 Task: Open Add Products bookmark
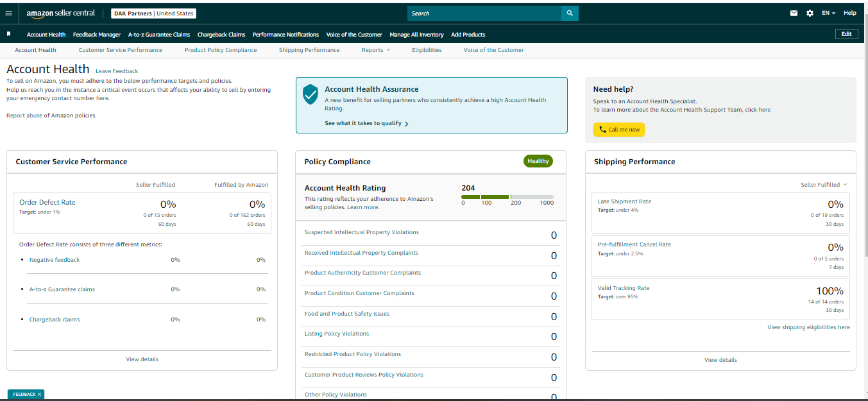[468, 35]
